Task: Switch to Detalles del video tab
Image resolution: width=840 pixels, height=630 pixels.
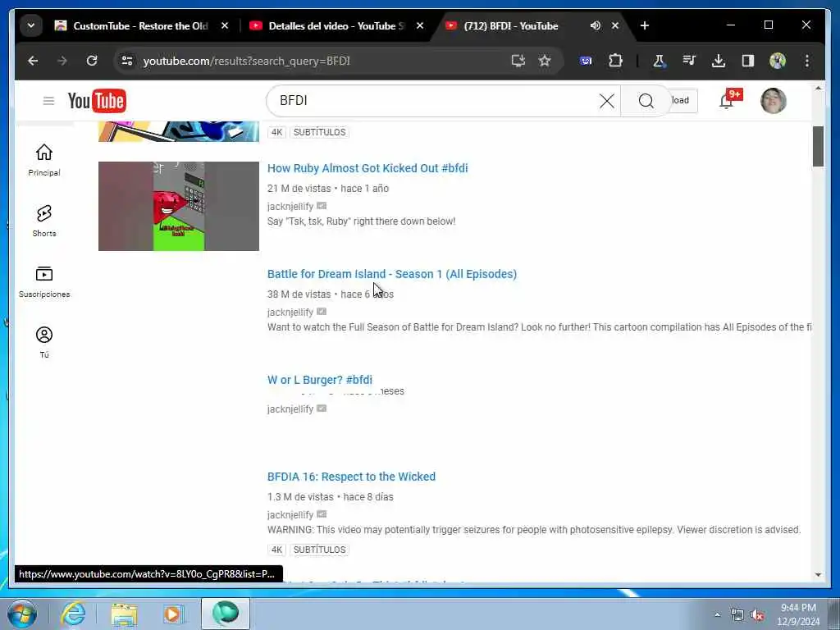Action: tap(336, 25)
